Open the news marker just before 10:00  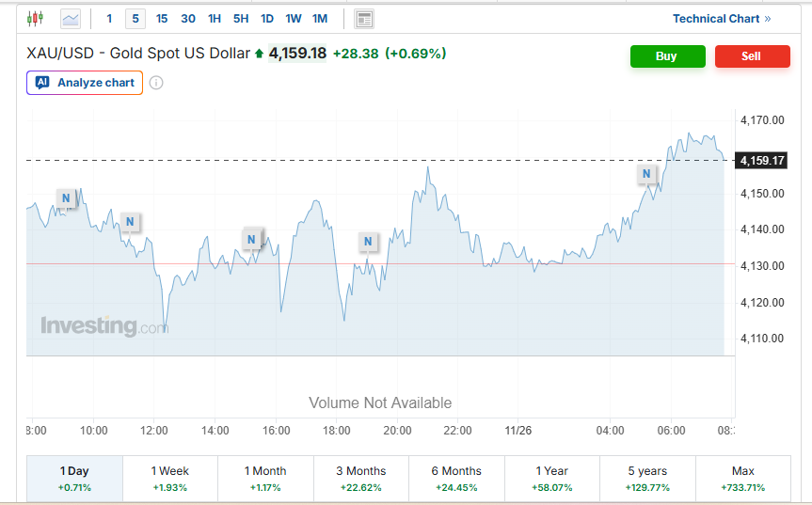tap(65, 197)
